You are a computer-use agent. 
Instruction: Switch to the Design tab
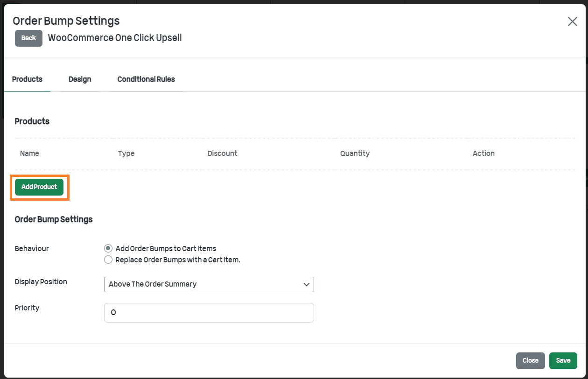pos(80,79)
